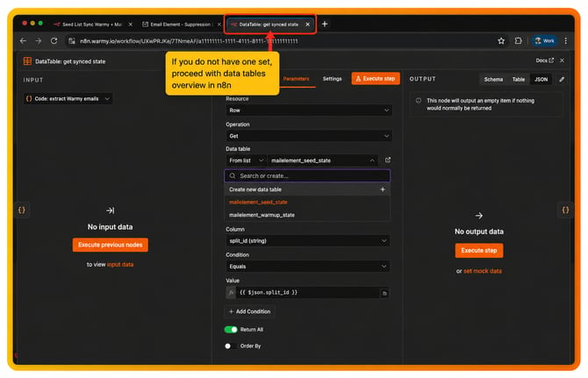Click the Add Condition button
Viewport: 588px width, 378px height.
pos(249,311)
